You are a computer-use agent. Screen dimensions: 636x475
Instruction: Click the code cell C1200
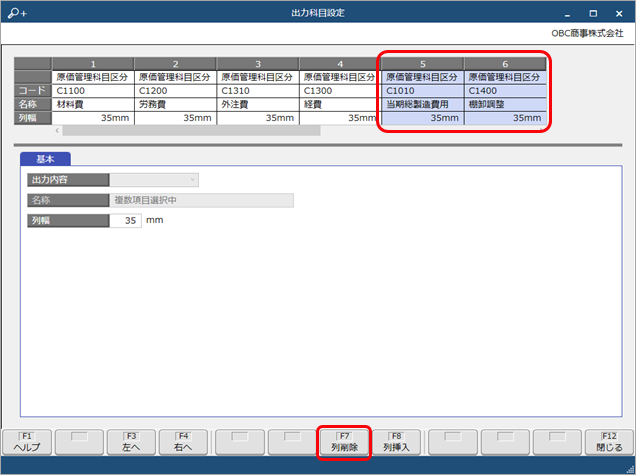(175, 90)
